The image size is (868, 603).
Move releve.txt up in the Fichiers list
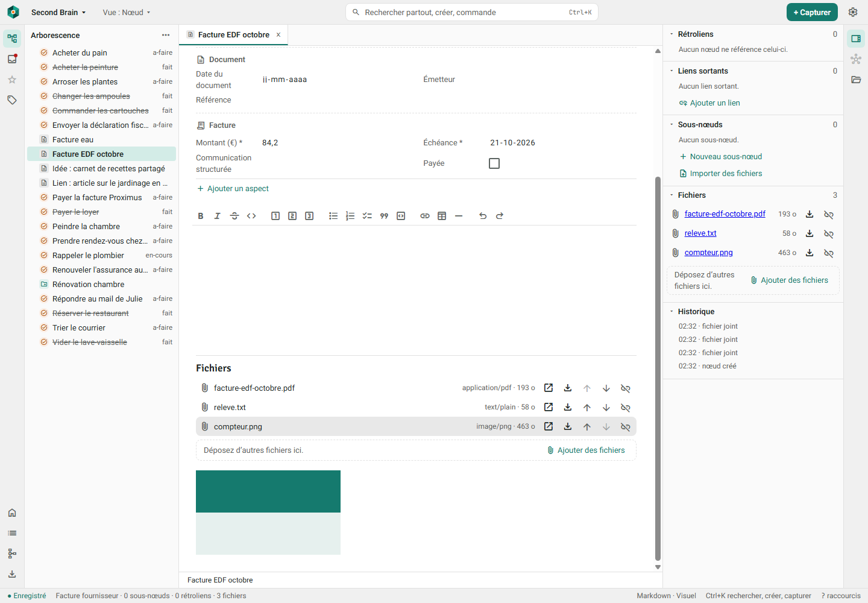(587, 407)
